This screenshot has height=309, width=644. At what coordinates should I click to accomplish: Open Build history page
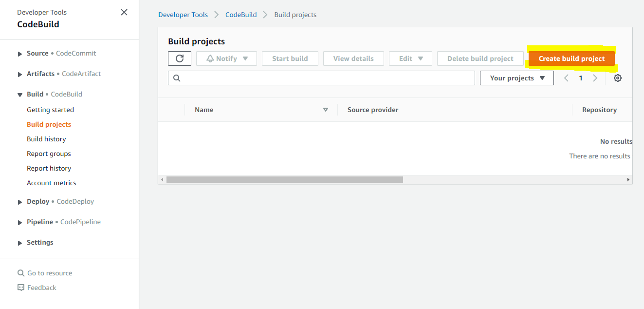[46, 139]
